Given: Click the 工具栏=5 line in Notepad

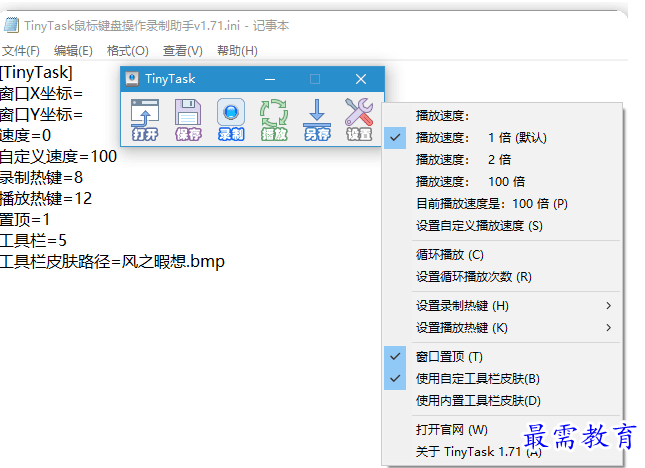Looking at the screenshot, I should pos(33,240).
